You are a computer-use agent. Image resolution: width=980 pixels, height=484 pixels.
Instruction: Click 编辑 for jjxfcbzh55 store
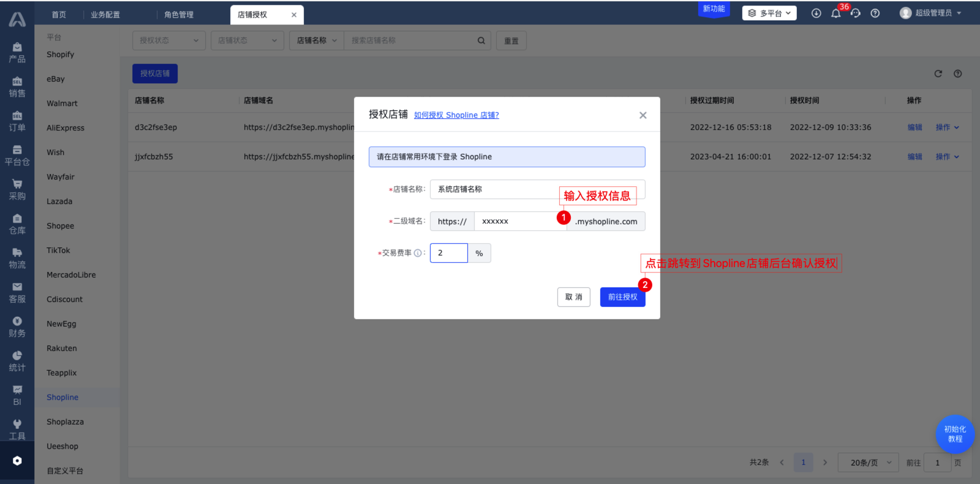tap(915, 157)
